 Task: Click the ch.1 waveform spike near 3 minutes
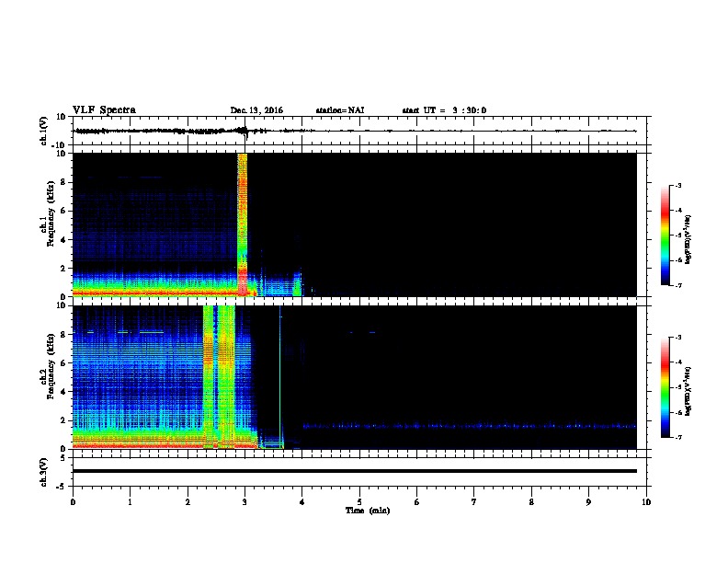[x=245, y=132]
